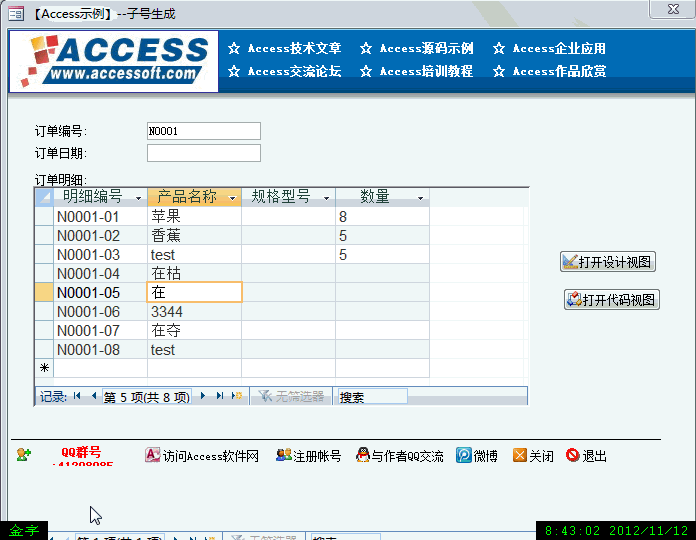696x540 pixels.
Task: Select cell N0001-01
Action: [x=100, y=217]
